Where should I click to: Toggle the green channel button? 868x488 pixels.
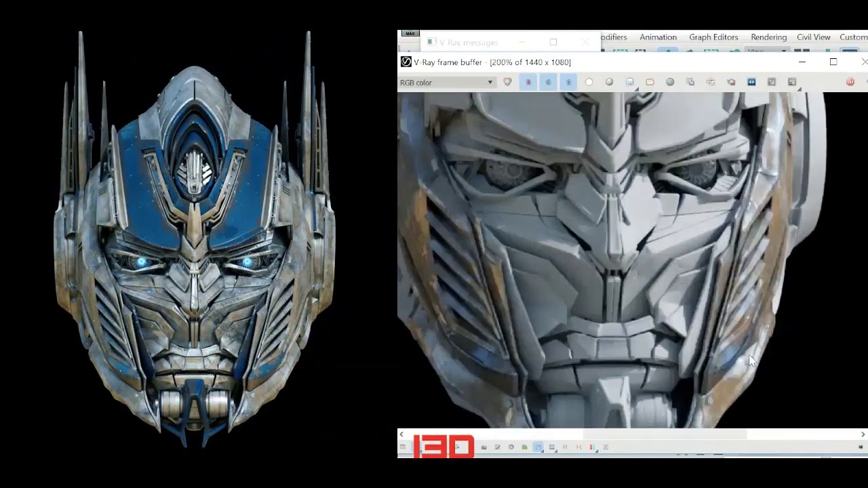(x=549, y=82)
